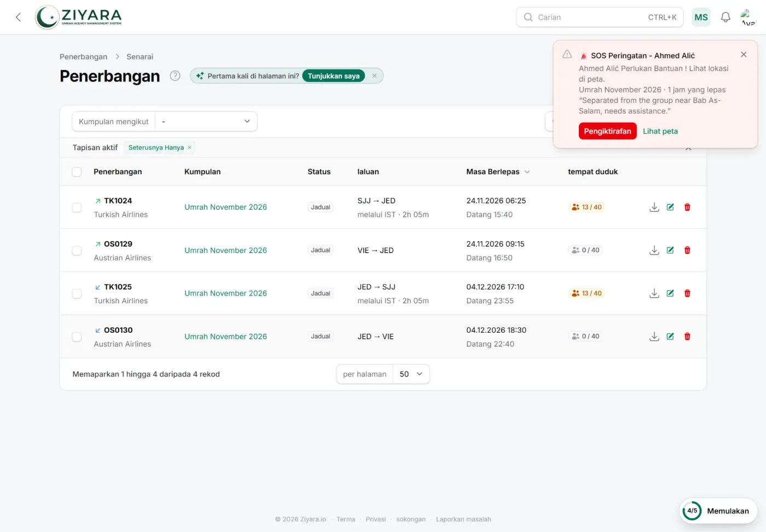Click the Senarai breadcrumb
766x532 pixels.
pos(140,57)
